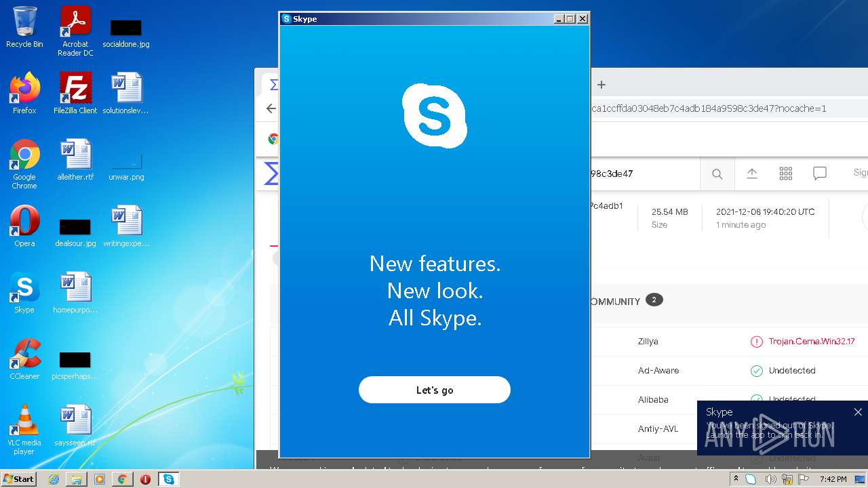The width and height of the screenshot is (868, 488).
Task: Click the search icon in browser page
Action: coord(717,174)
